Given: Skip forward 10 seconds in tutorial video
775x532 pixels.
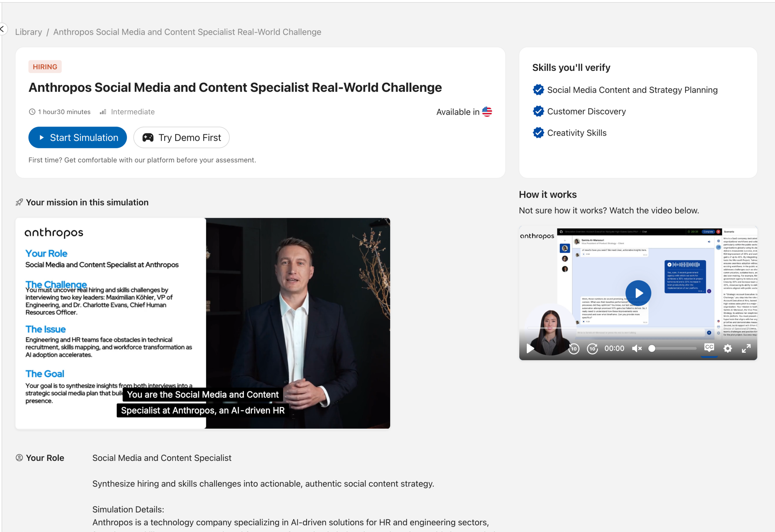Looking at the screenshot, I should click(592, 349).
